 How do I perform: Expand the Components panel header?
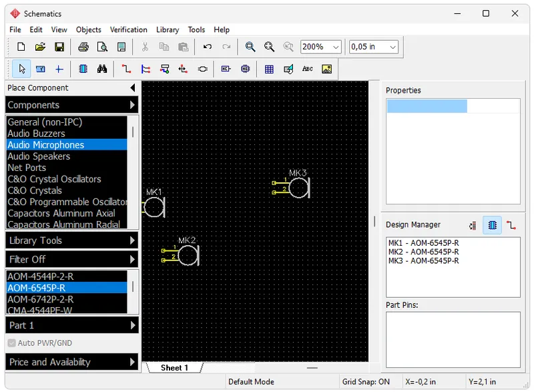(72, 105)
